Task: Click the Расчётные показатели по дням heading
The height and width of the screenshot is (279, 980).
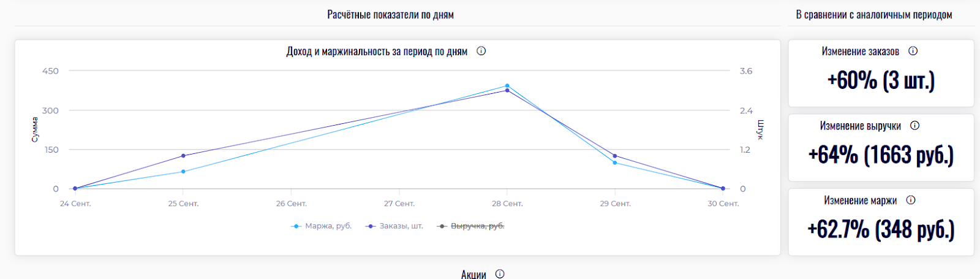Action: pyautogui.click(x=390, y=15)
